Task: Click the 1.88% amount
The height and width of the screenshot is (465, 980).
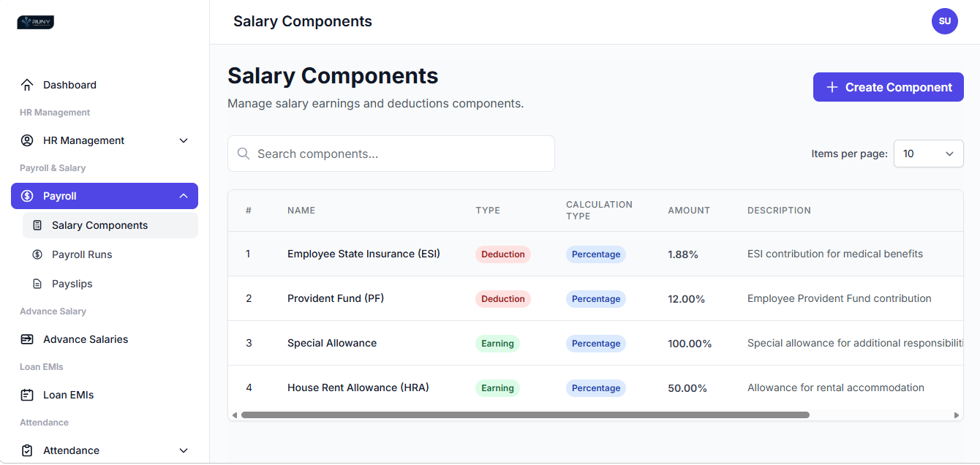Action: click(683, 254)
